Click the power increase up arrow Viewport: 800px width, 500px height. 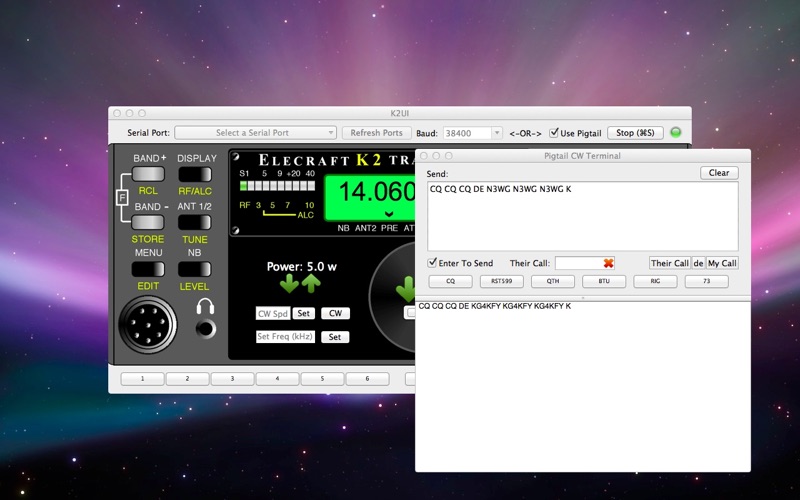311,283
